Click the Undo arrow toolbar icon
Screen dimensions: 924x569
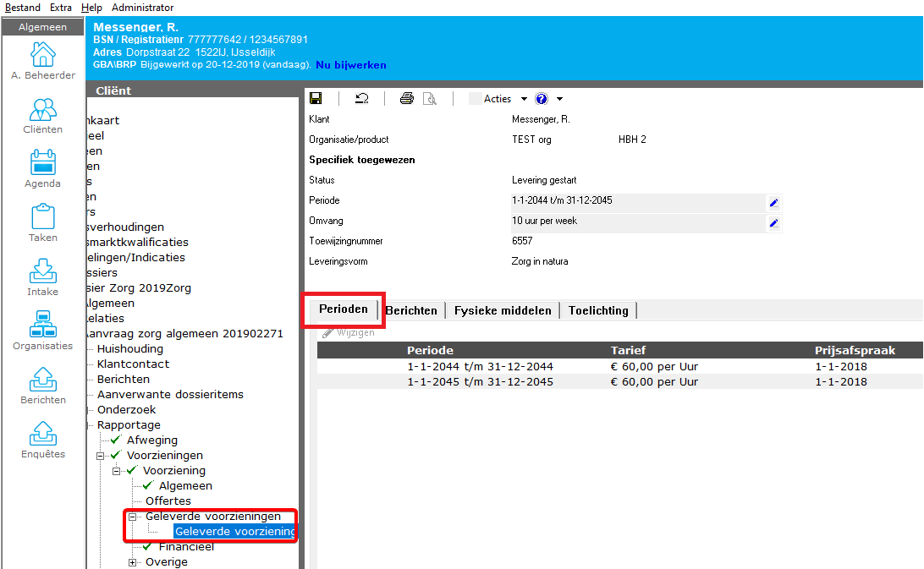click(x=361, y=99)
